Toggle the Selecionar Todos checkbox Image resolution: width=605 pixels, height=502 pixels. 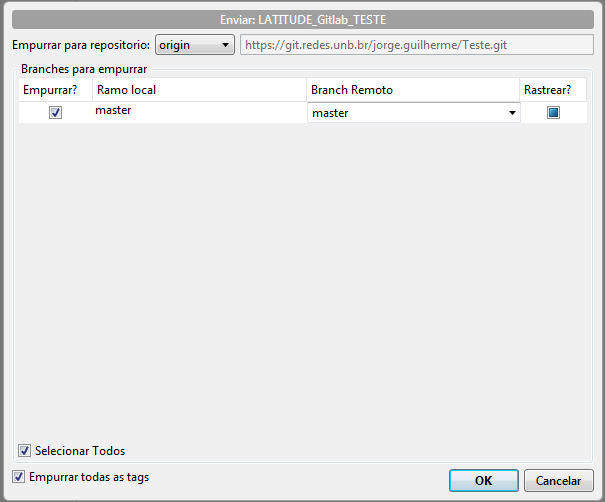[x=25, y=451]
